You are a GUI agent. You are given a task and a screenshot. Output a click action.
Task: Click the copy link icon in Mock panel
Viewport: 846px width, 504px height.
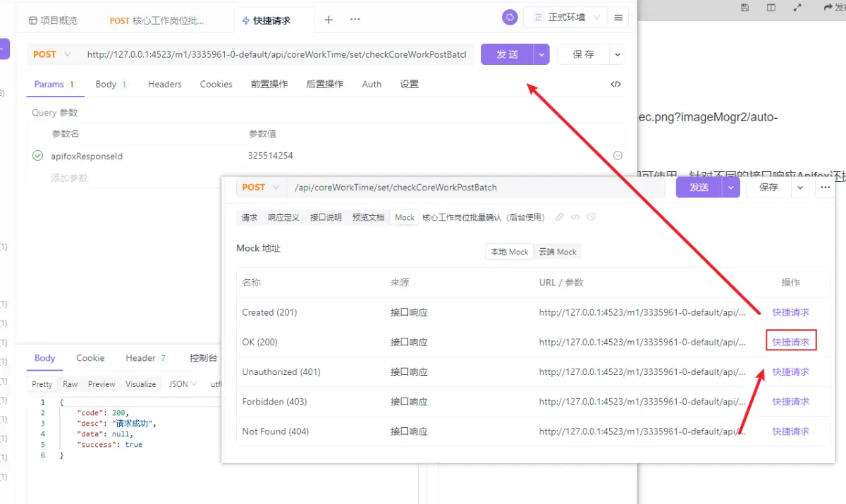point(560,217)
